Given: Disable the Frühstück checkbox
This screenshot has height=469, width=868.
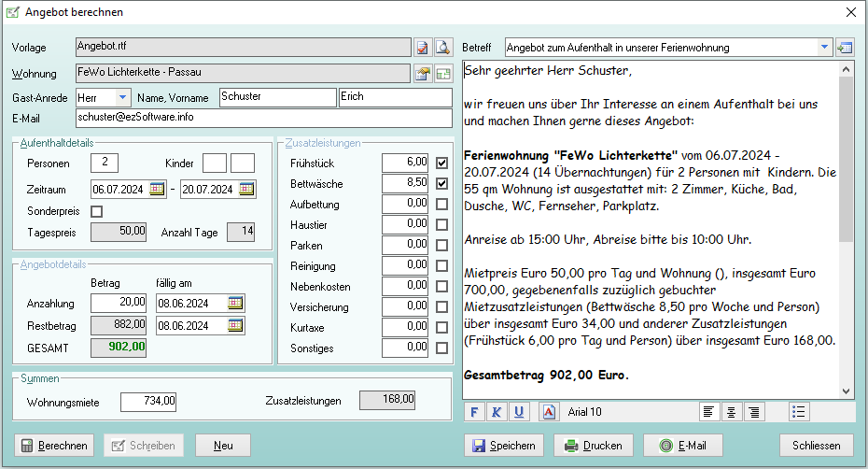Looking at the screenshot, I should tap(441, 163).
